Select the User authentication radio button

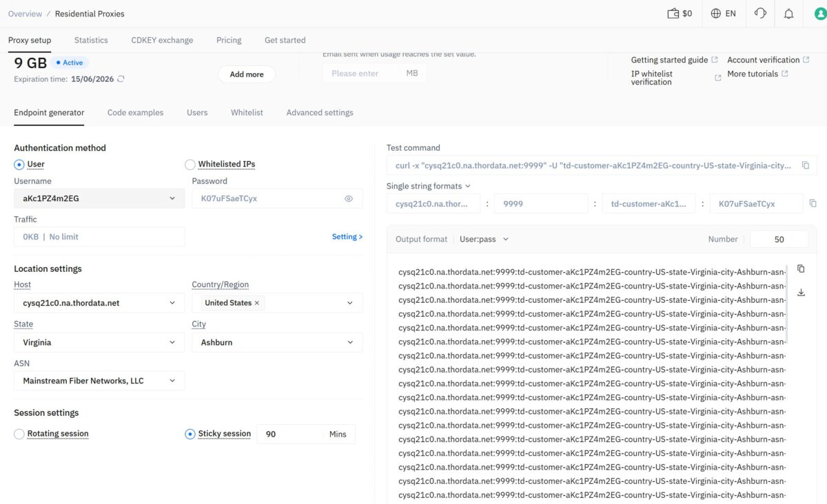[19, 165]
